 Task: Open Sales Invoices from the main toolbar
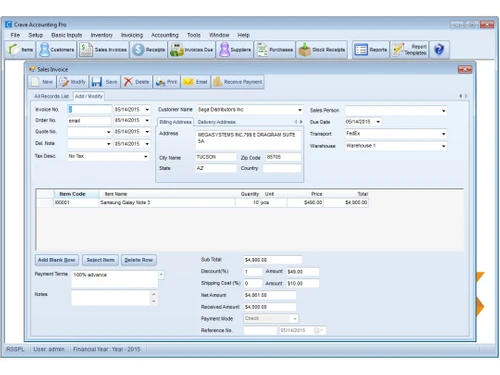click(103, 50)
